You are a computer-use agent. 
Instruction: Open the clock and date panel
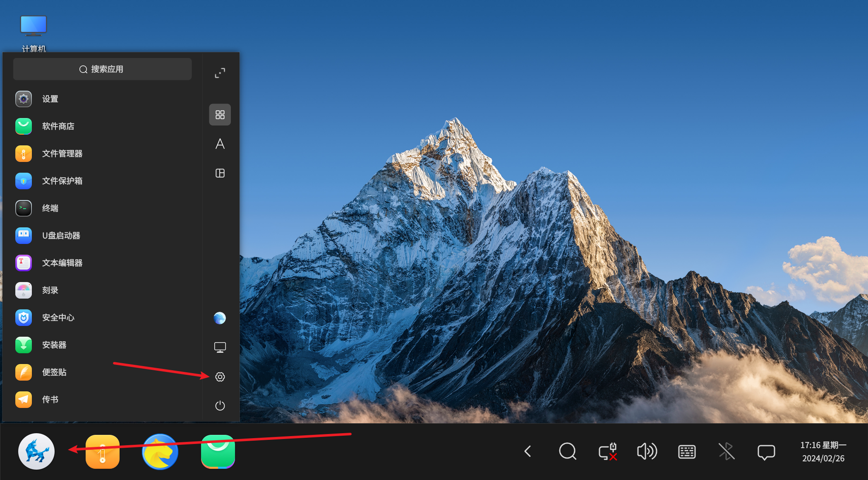(823, 451)
